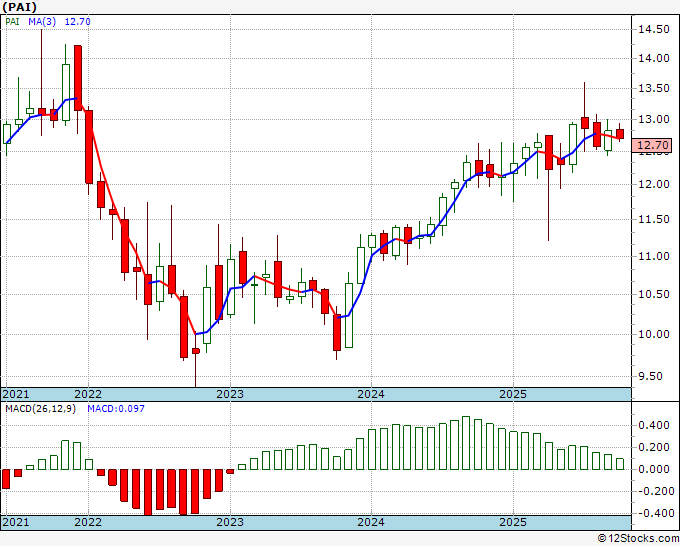Click 2025 on the price chart timeline
The width and height of the screenshot is (680, 546).
(x=513, y=394)
